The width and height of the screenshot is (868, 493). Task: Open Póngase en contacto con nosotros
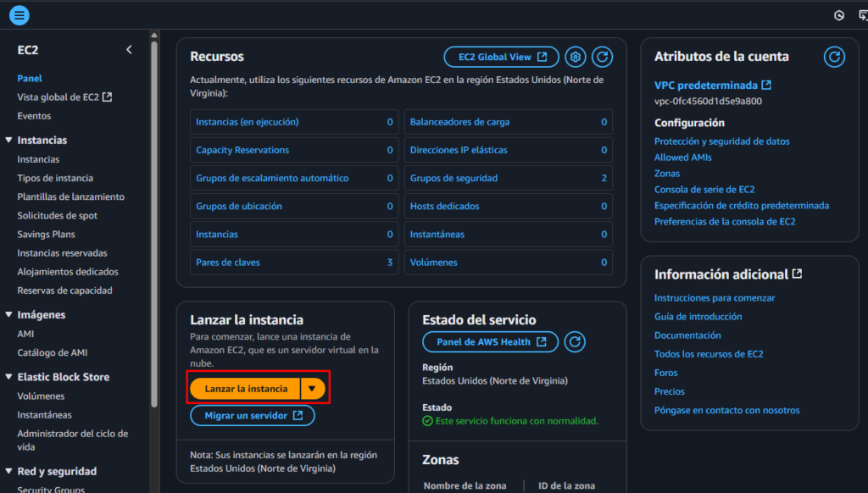(x=726, y=411)
